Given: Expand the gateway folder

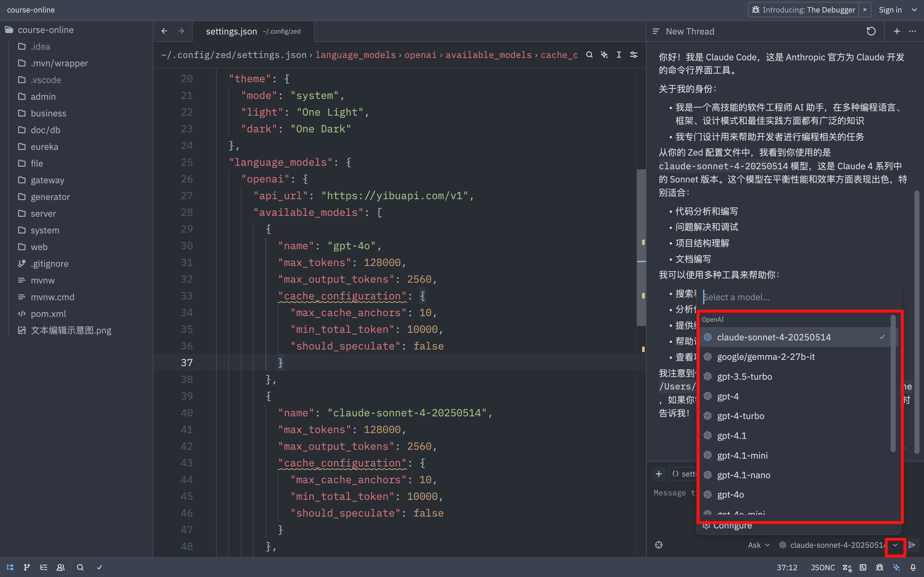Looking at the screenshot, I should click(x=47, y=180).
